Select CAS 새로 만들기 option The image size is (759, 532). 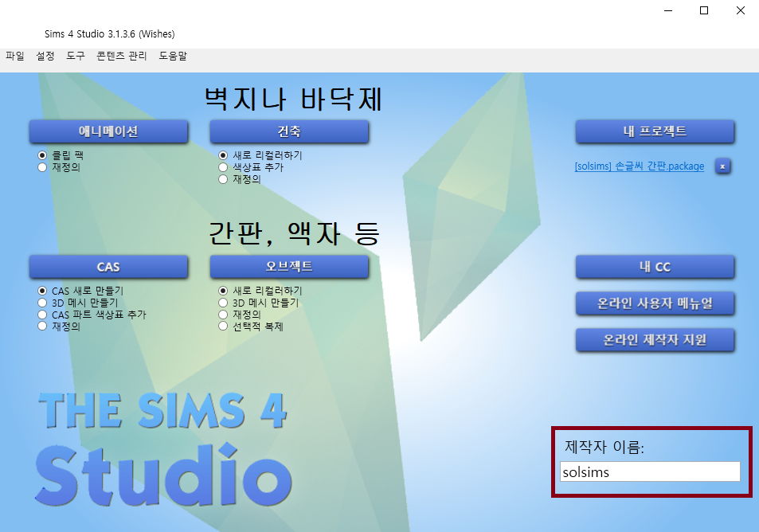click(x=80, y=291)
